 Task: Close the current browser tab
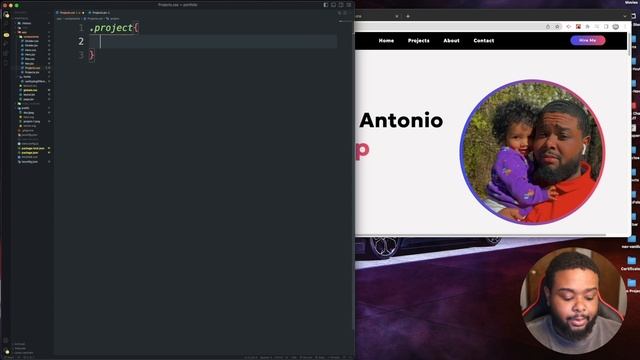[397, 16]
